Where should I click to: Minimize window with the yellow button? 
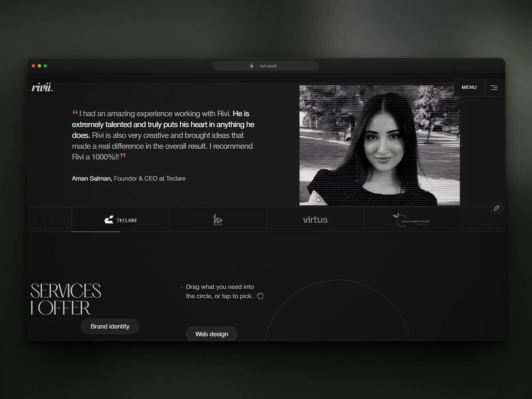(x=39, y=66)
